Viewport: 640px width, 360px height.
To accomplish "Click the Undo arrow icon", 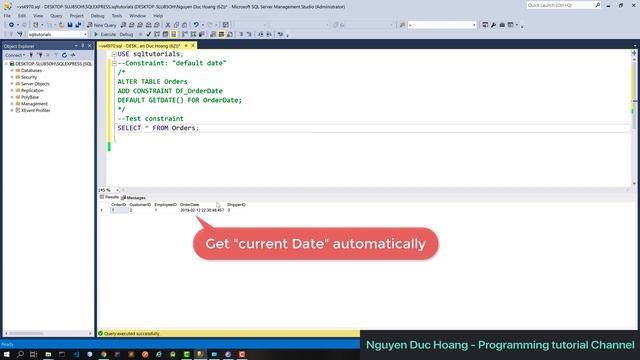I will point(196,25).
